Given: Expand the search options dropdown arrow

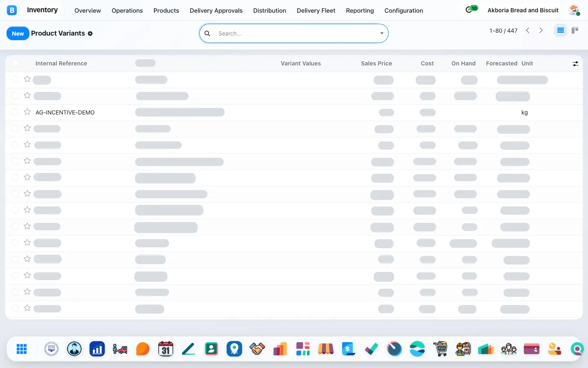Looking at the screenshot, I should coord(382,34).
